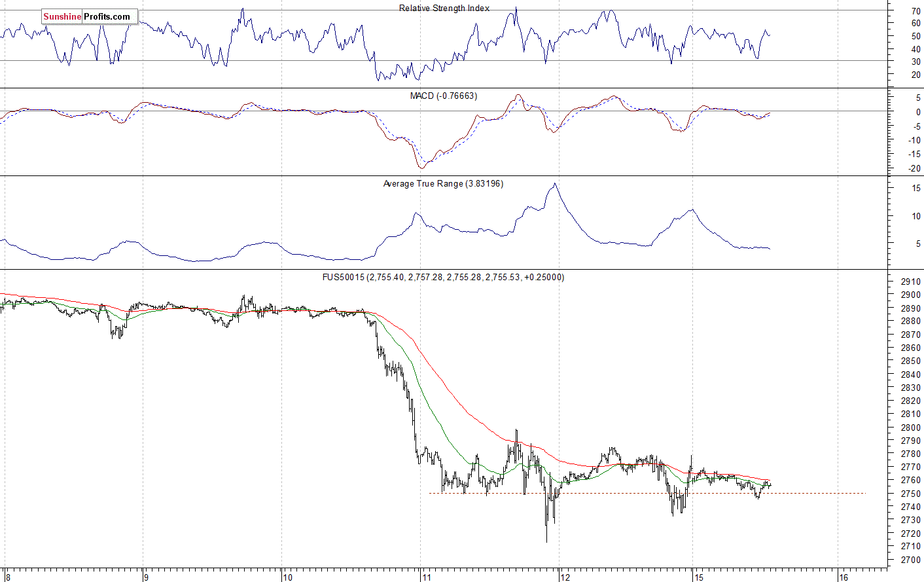This screenshot has width=924, height=582.
Task: Click the 2710 price axis label
Action: pyautogui.click(x=911, y=547)
